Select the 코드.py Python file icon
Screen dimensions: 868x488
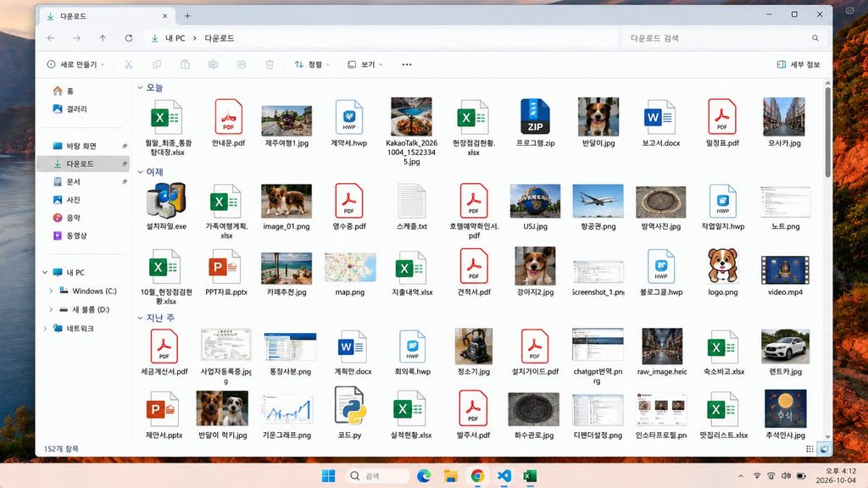[x=349, y=407]
